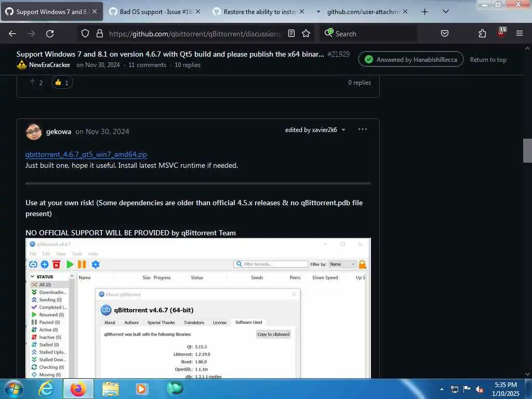Screen dimensions: 532x399
Task: Go back with the browser back arrow
Action: point(12,34)
